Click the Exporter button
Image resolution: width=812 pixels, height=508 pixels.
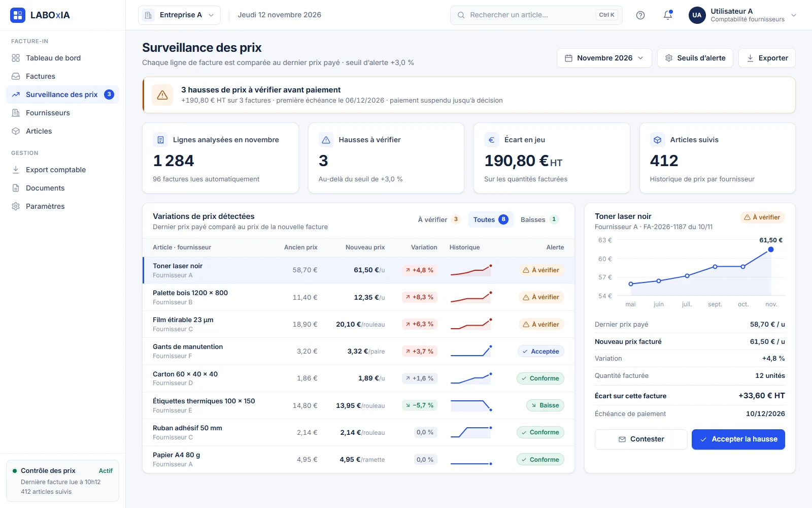click(767, 58)
